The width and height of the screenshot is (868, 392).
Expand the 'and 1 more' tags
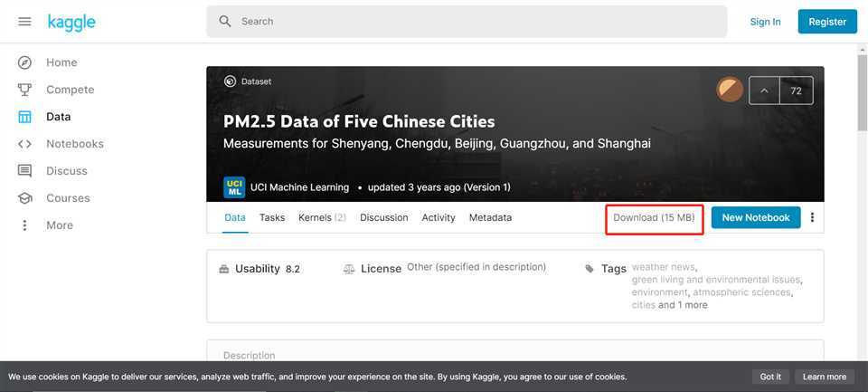[x=683, y=305]
